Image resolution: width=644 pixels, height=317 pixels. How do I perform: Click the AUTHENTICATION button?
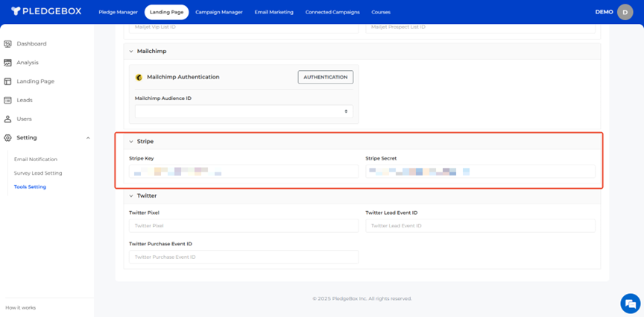pos(325,78)
